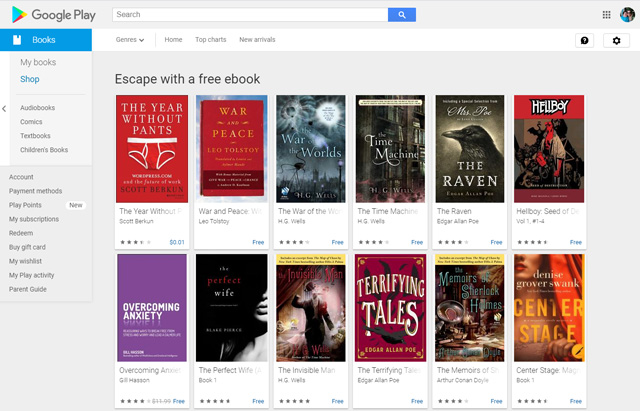Viewport: 640px width, 411px height.
Task: Expand the Genres dropdown
Action: 130,40
